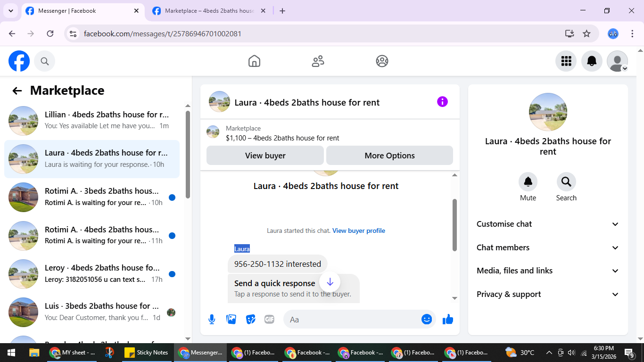Viewport: 644px width, 362px height.
Task: Open the $1,100 Marketplace listing link
Action: tap(282, 138)
